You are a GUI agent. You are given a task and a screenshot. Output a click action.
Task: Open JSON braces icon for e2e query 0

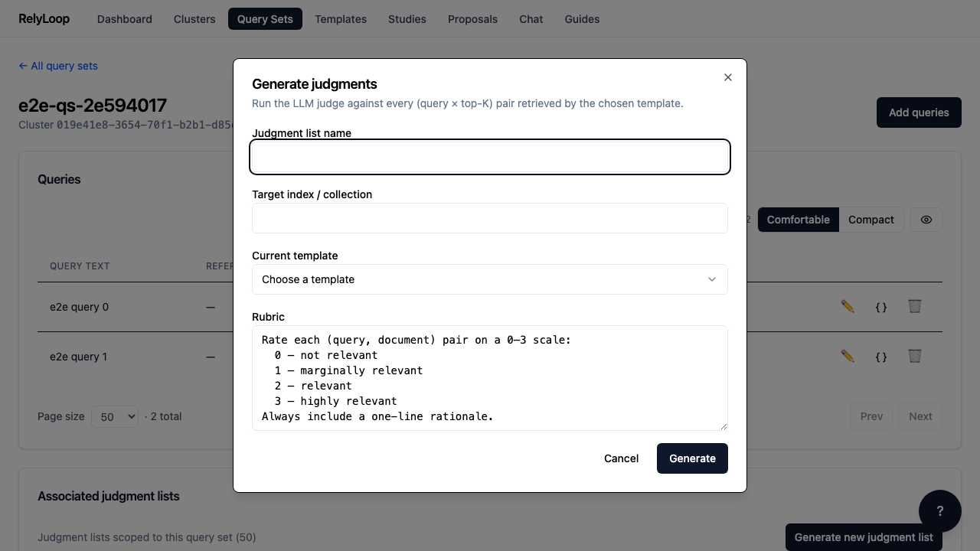click(881, 307)
